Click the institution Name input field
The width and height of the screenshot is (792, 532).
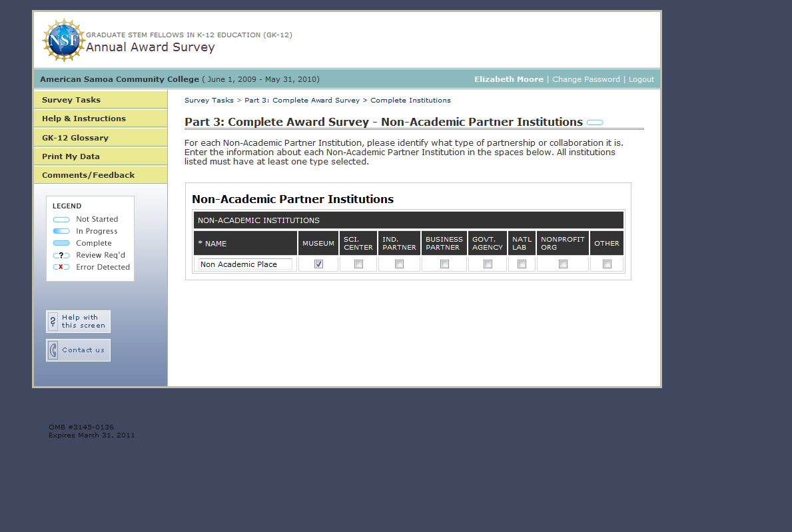click(x=246, y=264)
